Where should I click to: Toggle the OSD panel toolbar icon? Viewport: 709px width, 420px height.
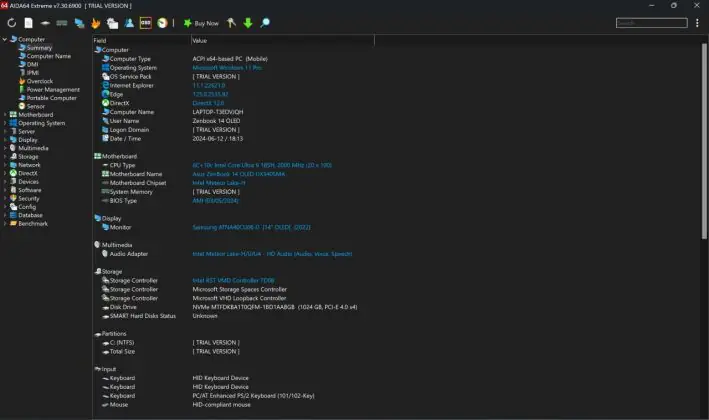pyautogui.click(x=146, y=23)
